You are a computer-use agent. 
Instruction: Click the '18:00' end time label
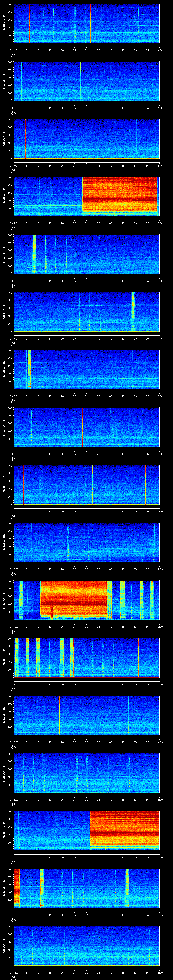click(x=159, y=972)
